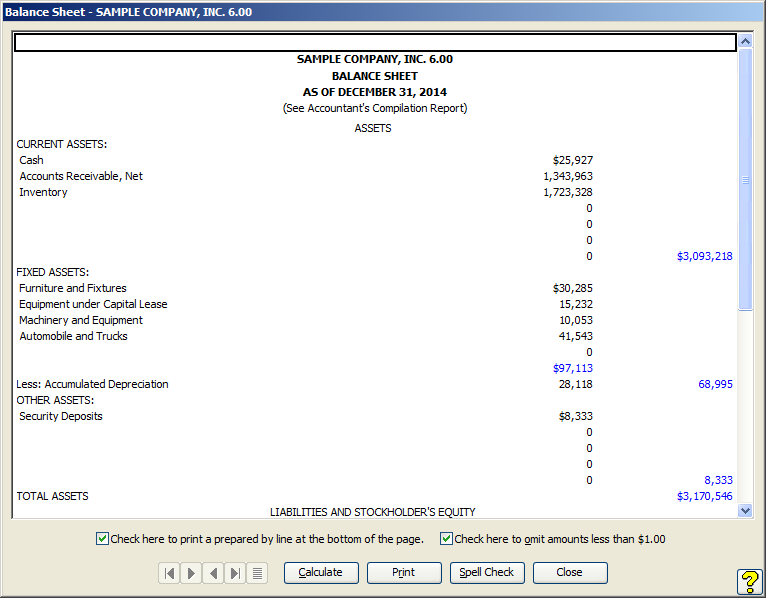Screen dimensions: 766x598
Task: Uncheck the print prepared by line checkbox
Action: (102, 539)
